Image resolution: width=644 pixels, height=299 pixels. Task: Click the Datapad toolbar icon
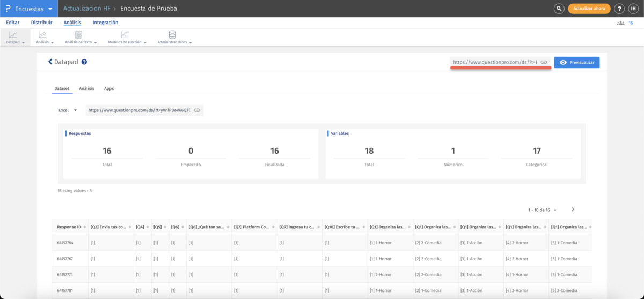coord(13,35)
